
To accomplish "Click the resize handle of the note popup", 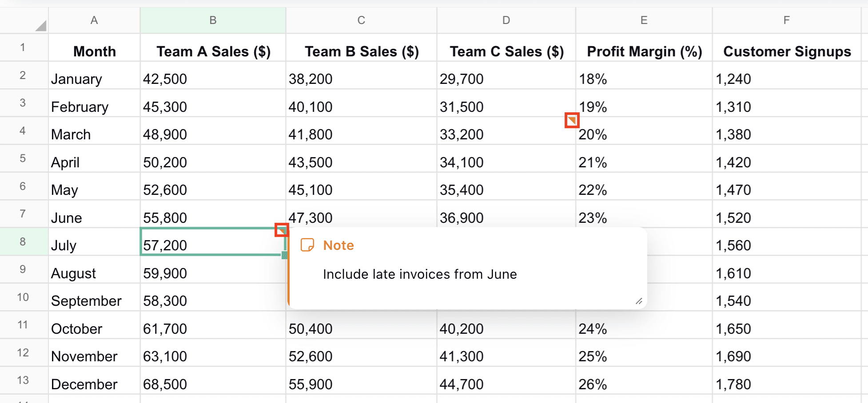I will click(x=639, y=300).
